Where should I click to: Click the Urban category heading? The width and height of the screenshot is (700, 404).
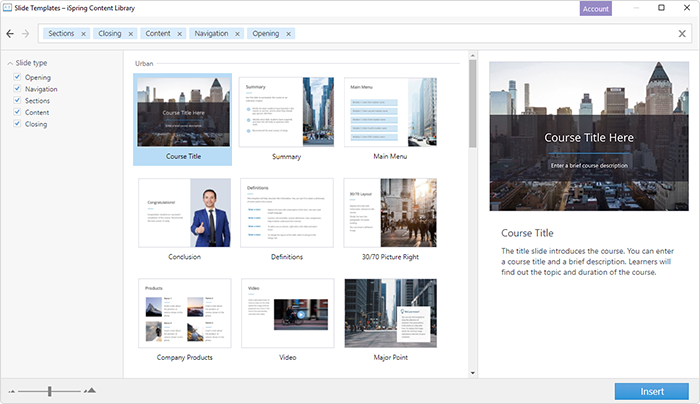click(x=144, y=63)
